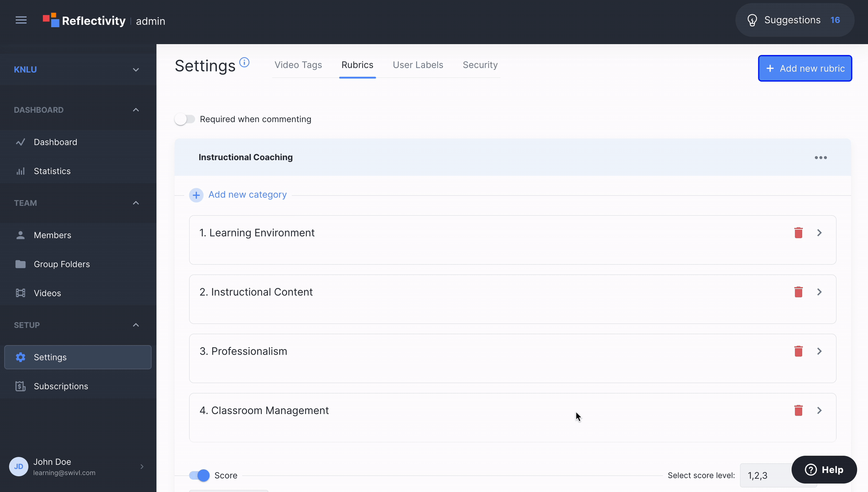Click the Settings gear icon
Image resolution: width=868 pixels, height=492 pixels.
(x=20, y=357)
